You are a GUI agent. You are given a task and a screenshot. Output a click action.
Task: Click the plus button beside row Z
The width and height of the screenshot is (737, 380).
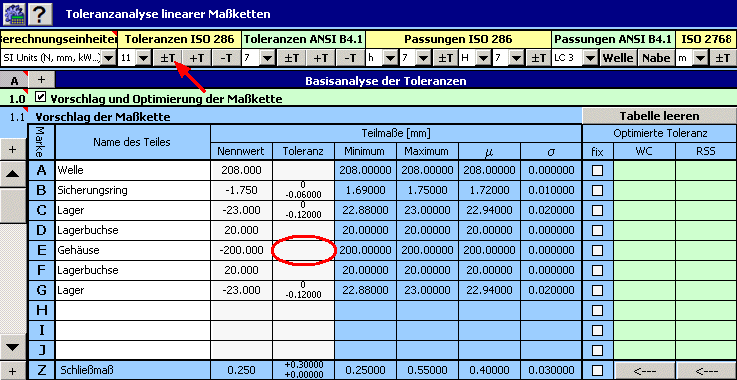(x=13, y=371)
